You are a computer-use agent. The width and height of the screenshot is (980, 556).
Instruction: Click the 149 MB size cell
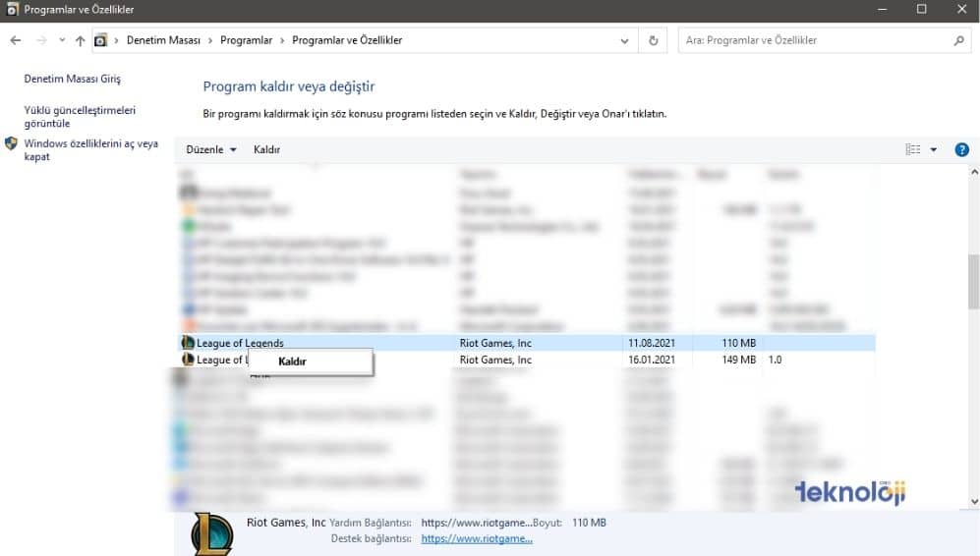[739, 360]
